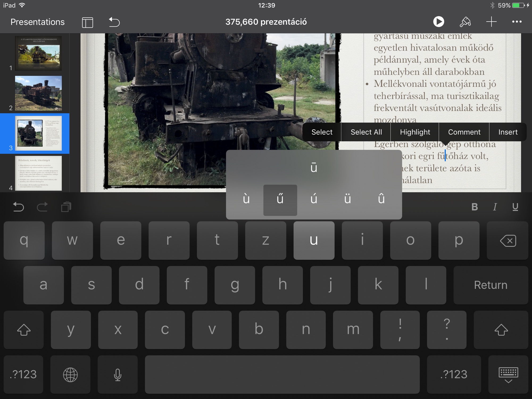This screenshot has width=532, height=399.
Task: Tap the y key on the bottom row
Action: pos(71,330)
